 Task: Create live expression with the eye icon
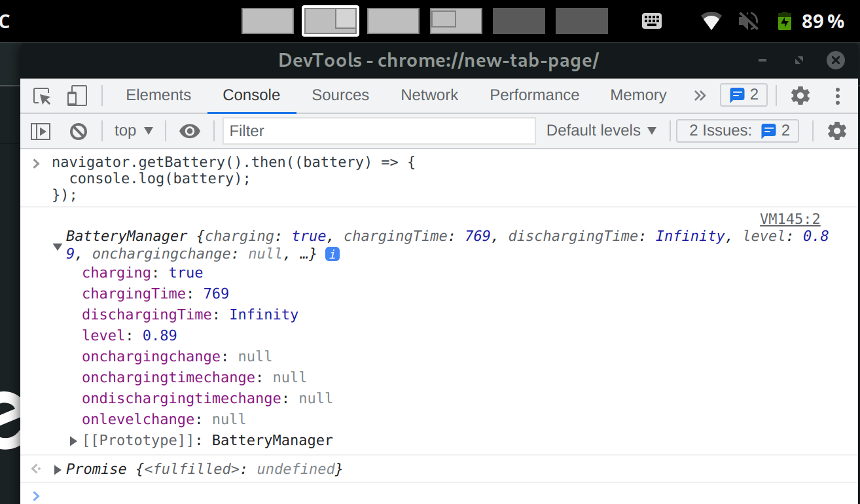[189, 132]
